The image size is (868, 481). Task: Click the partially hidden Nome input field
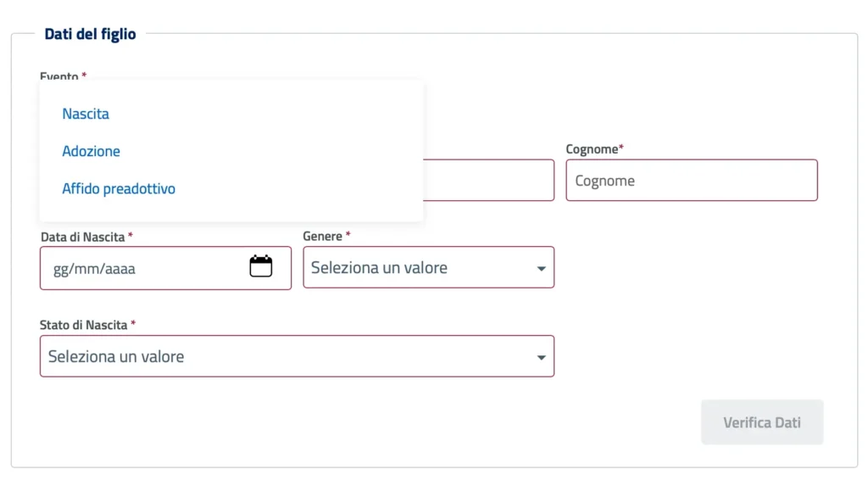(x=488, y=180)
